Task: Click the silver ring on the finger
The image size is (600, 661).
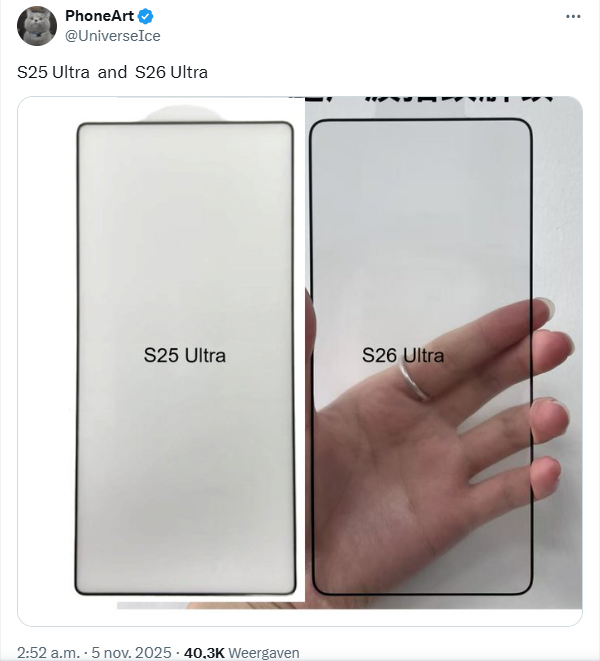Action: [x=413, y=381]
